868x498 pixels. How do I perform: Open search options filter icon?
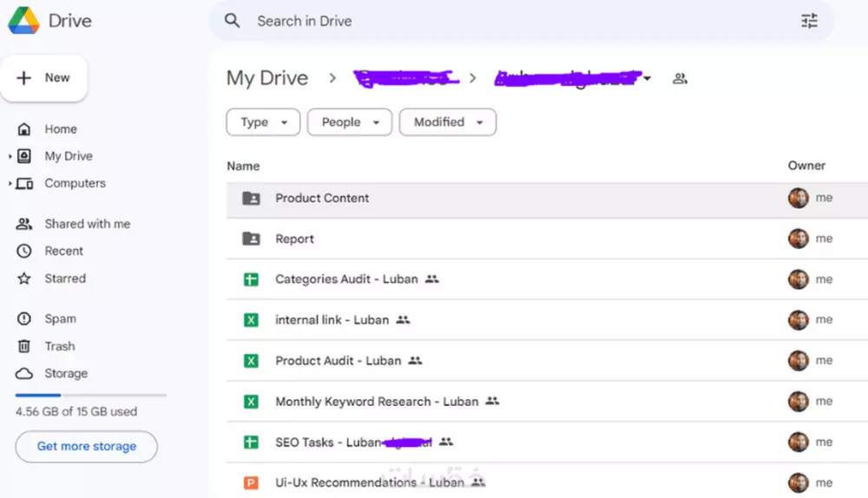(x=809, y=21)
